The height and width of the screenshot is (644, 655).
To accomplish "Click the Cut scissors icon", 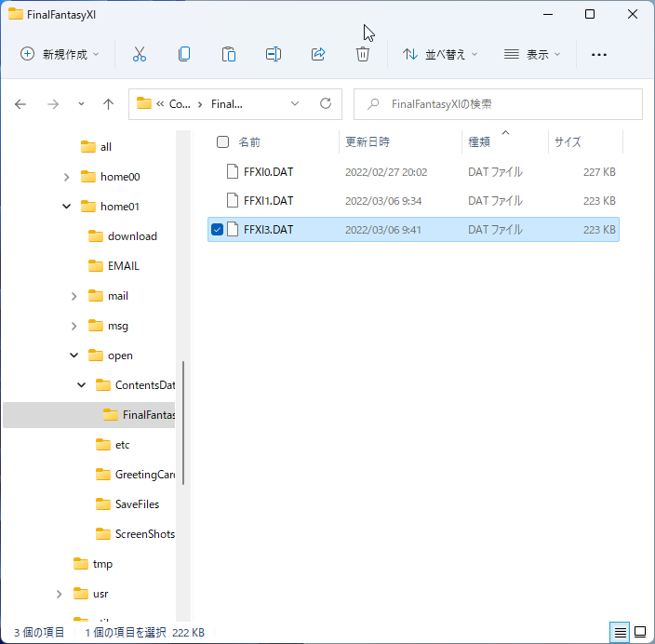I will pos(140,54).
